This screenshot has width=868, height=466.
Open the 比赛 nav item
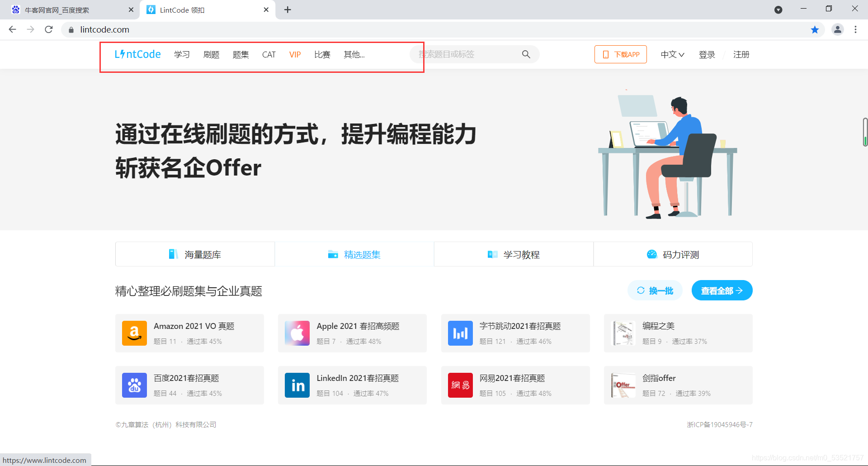tap(322, 54)
